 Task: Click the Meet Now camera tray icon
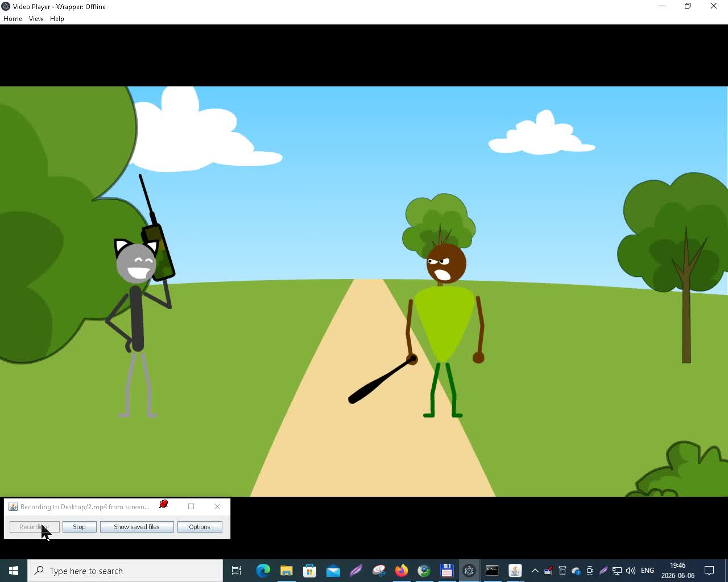coord(590,571)
